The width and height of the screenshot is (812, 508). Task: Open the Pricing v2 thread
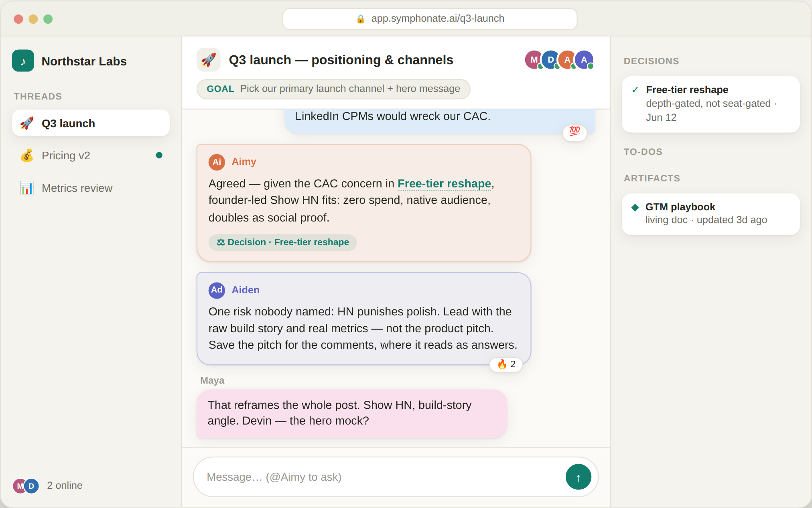91,155
